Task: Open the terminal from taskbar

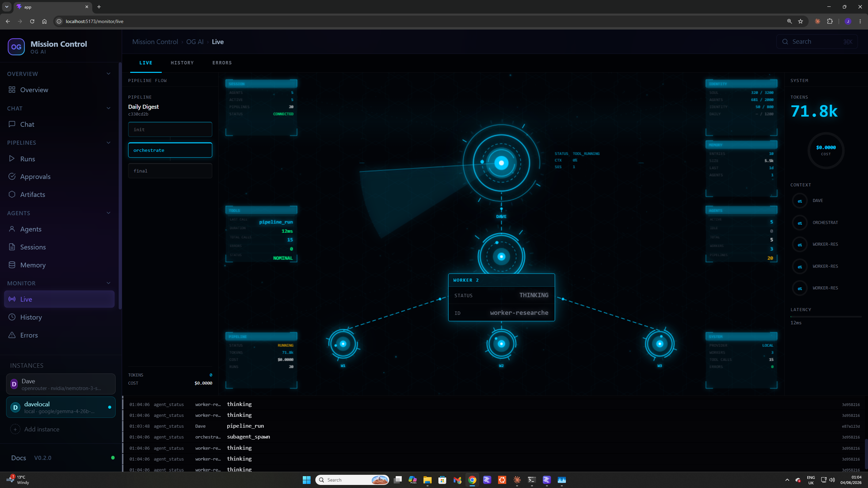Action: (532, 480)
